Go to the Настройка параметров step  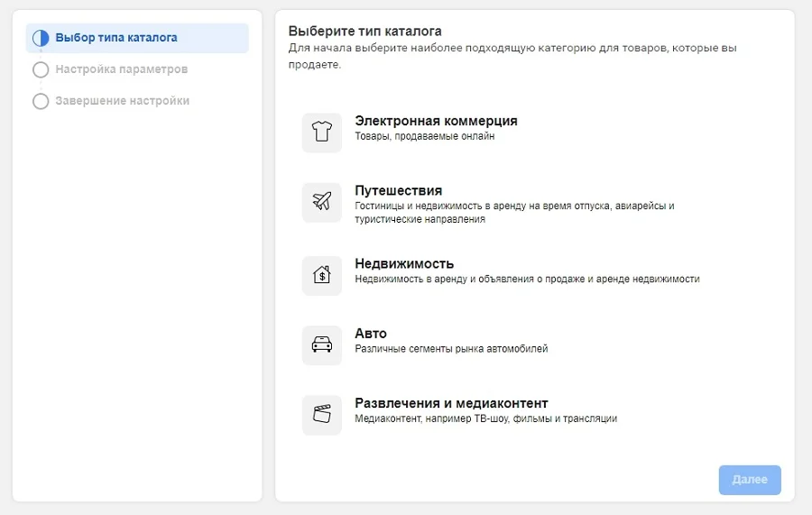tap(122, 69)
